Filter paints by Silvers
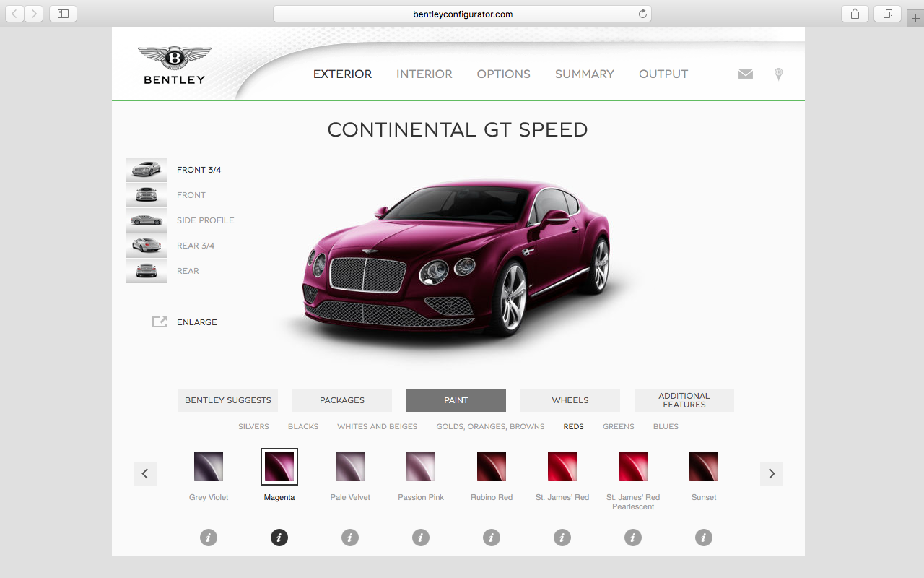924x578 pixels. (x=253, y=426)
